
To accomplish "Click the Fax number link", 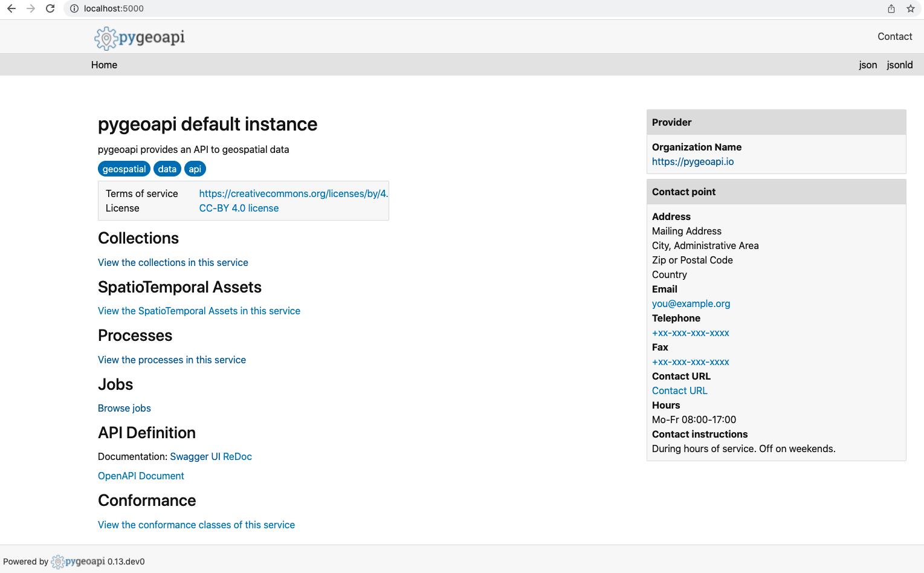I will [x=691, y=362].
